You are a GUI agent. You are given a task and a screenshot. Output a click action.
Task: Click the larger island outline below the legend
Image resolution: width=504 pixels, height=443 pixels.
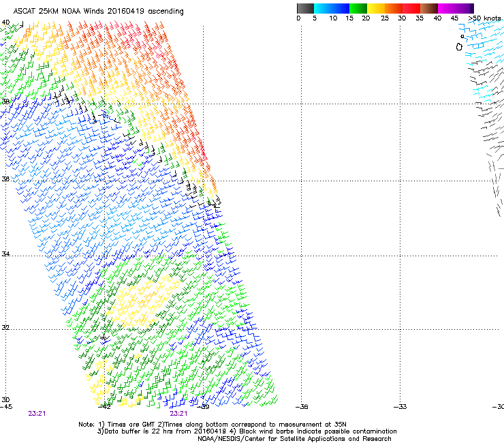pyautogui.click(x=459, y=47)
